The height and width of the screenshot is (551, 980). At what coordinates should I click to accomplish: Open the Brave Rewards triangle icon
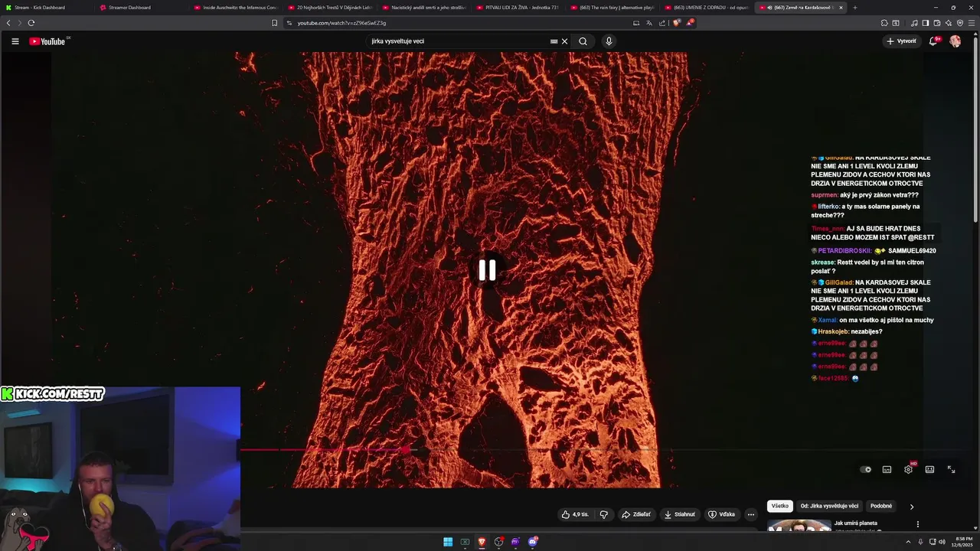pyautogui.click(x=690, y=23)
